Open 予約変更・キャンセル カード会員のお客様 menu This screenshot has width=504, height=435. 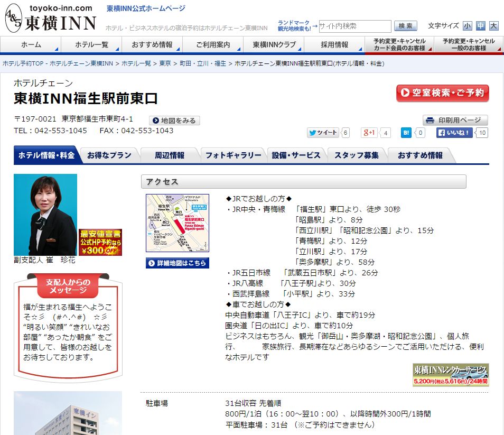pos(399,45)
